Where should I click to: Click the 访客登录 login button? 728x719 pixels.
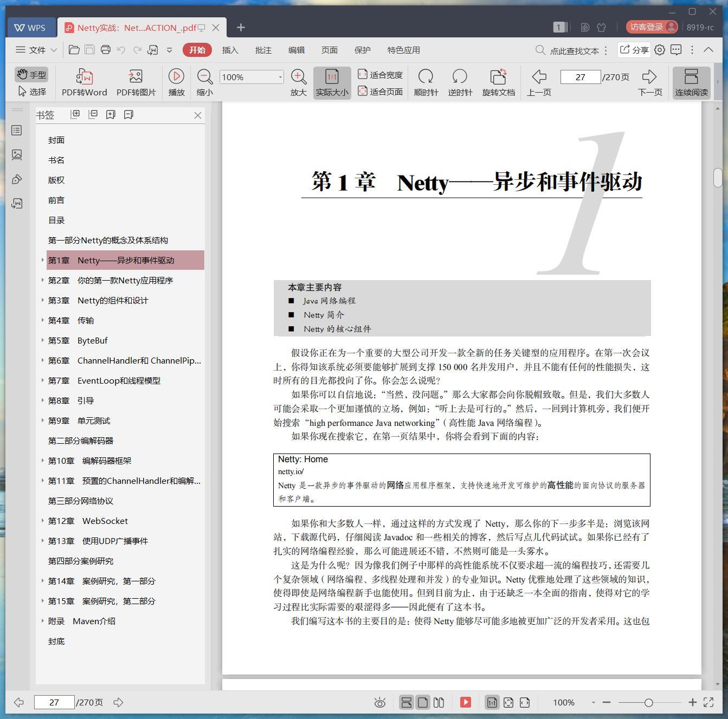click(x=652, y=27)
